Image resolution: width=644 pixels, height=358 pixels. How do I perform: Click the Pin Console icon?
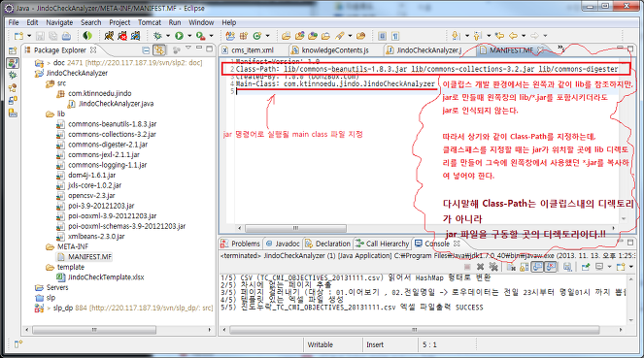(586, 267)
